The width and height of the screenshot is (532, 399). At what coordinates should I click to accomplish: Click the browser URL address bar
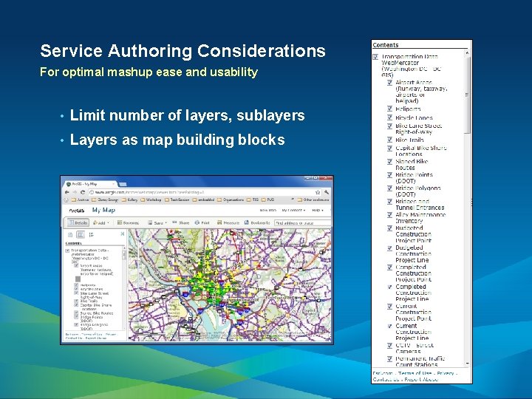tap(205, 192)
